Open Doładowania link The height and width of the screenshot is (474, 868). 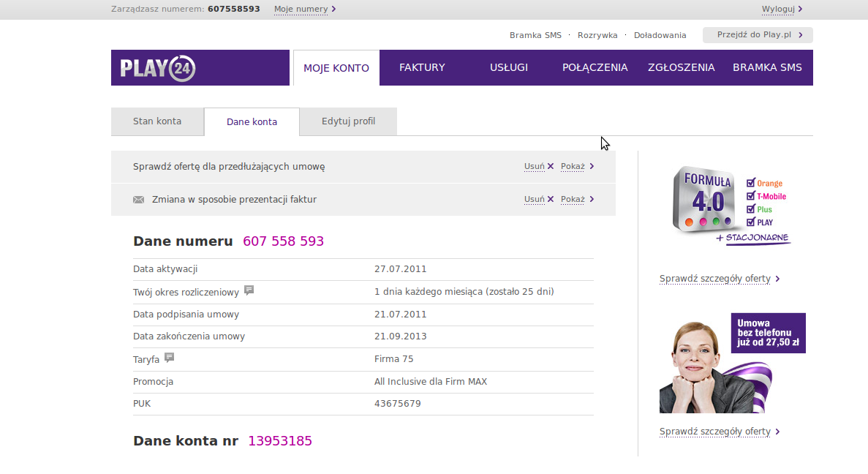tap(660, 35)
